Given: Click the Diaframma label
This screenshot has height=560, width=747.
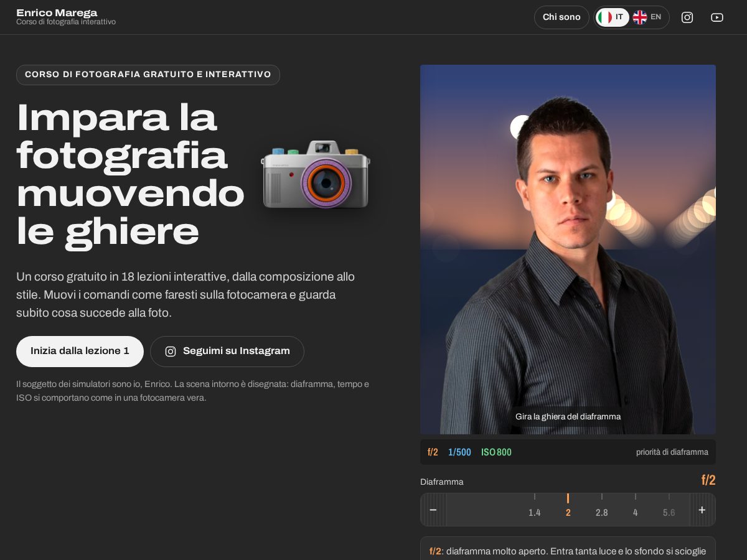Looking at the screenshot, I should [x=442, y=482].
